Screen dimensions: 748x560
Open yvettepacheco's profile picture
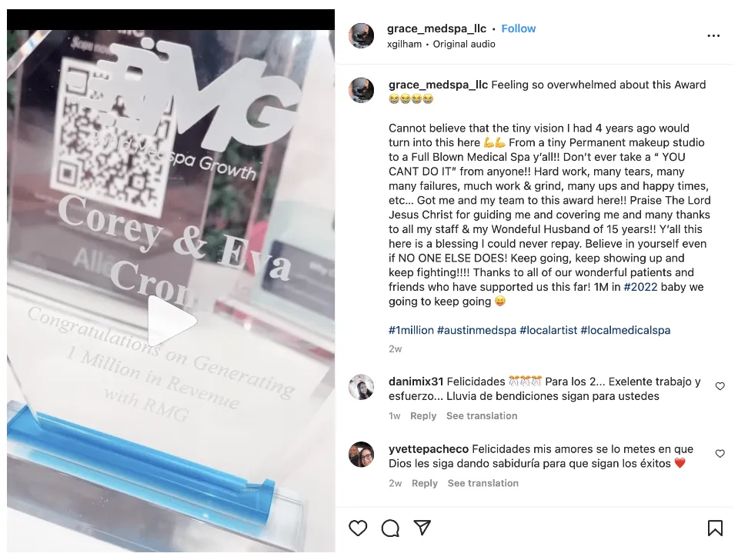point(361,454)
